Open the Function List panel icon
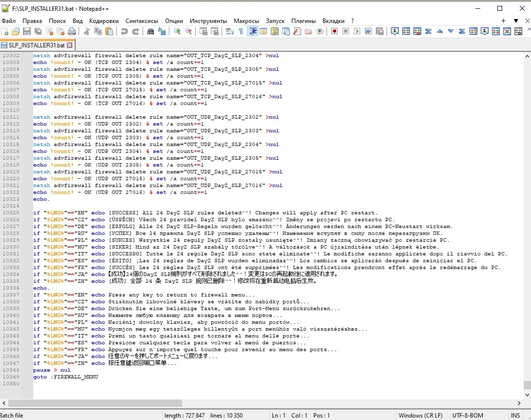531x420 pixels. [297, 32]
